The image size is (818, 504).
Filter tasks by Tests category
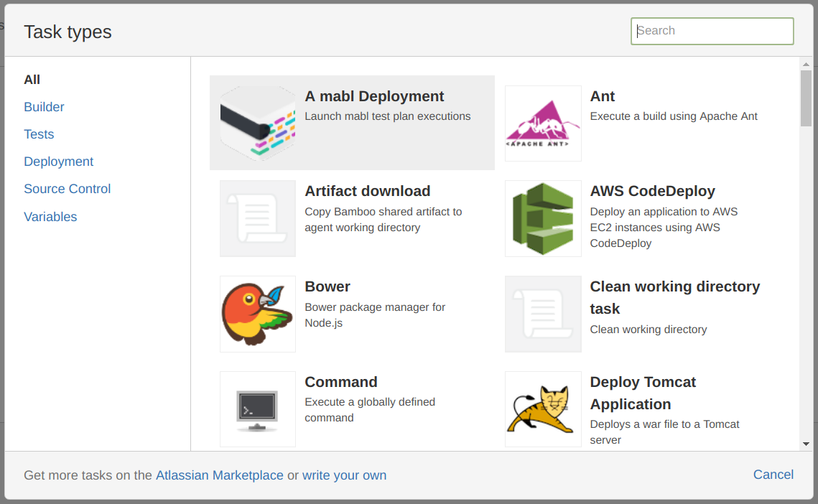coord(39,134)
